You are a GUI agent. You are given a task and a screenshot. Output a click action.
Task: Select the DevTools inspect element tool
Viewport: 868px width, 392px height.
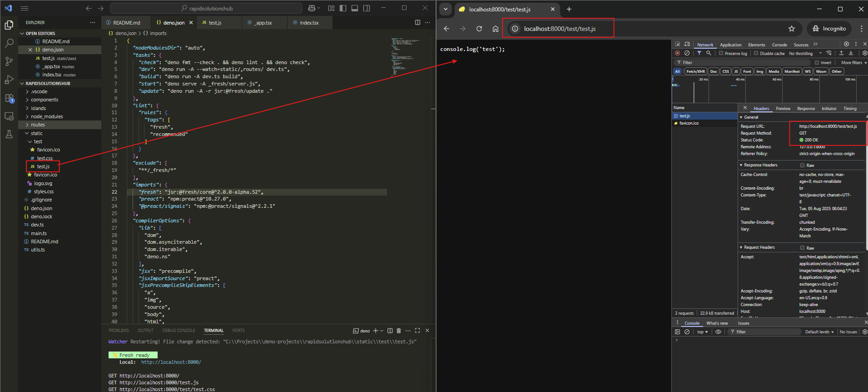point(678,44)
